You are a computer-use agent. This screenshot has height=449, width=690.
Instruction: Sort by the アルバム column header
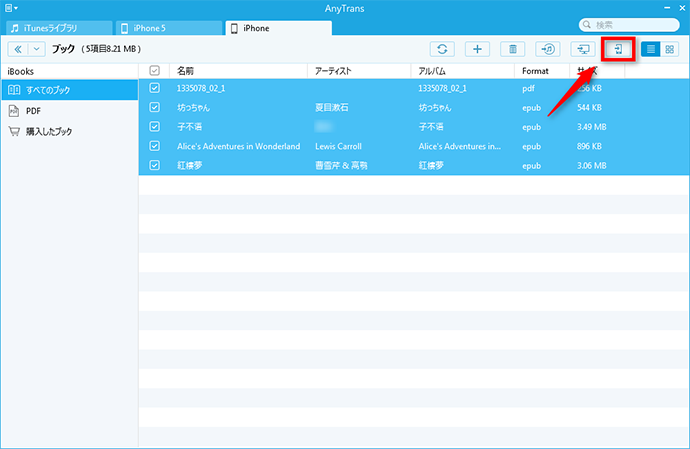click(462, 71)
